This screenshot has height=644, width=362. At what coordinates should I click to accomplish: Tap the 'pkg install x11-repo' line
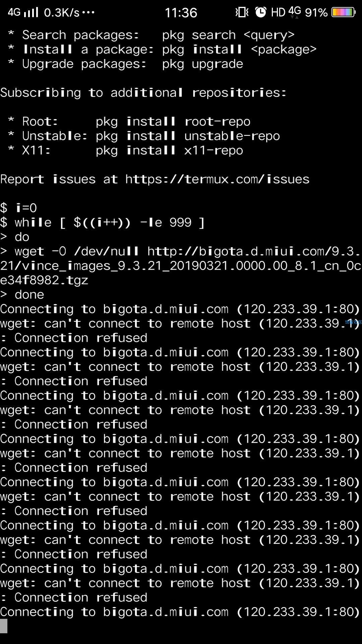[169, 150]
